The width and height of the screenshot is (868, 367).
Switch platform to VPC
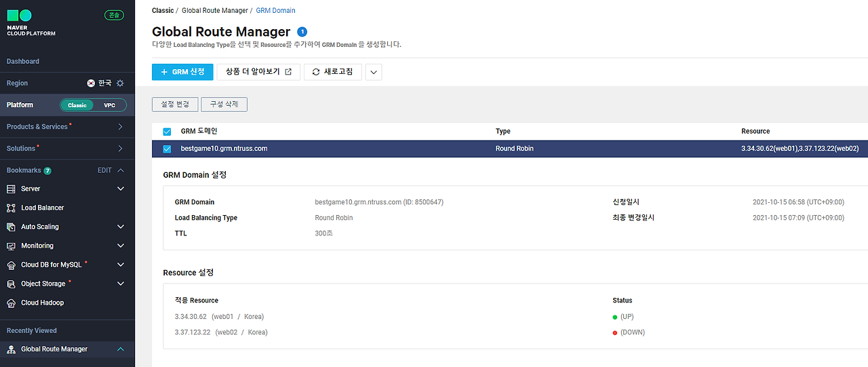(x=109, y=105)
